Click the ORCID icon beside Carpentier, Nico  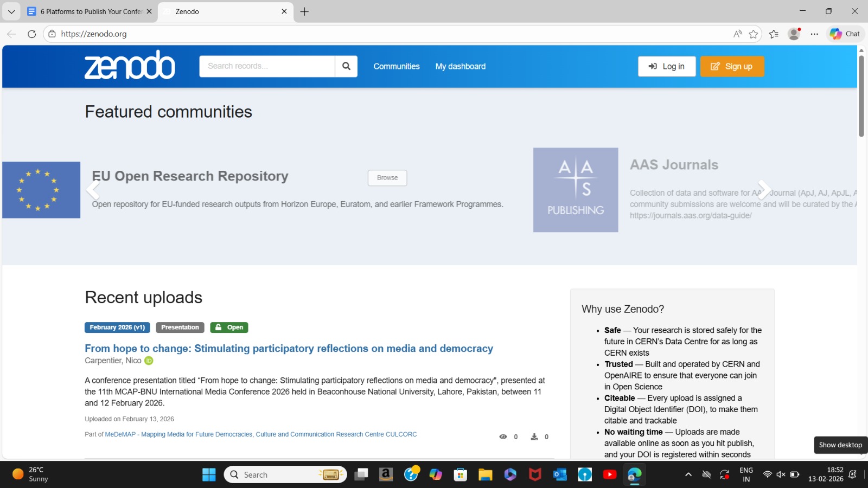coord(149,361)
